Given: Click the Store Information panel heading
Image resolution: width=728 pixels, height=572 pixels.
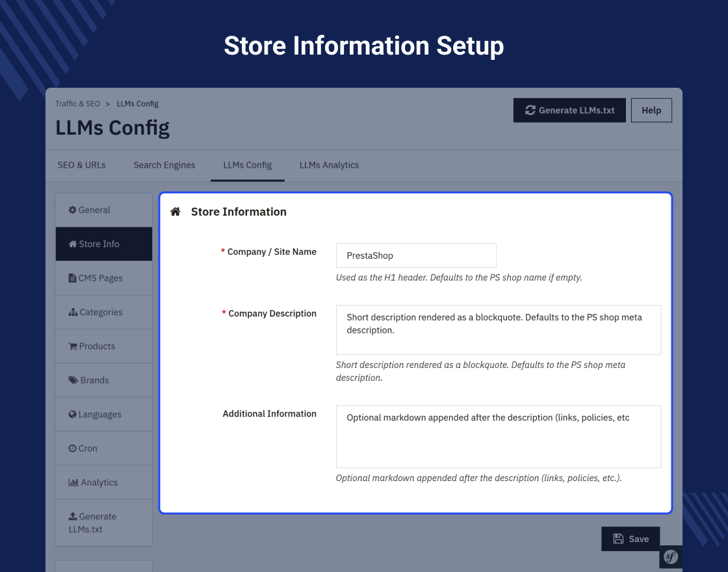Looking at the screenshot, I should (239, 212).
